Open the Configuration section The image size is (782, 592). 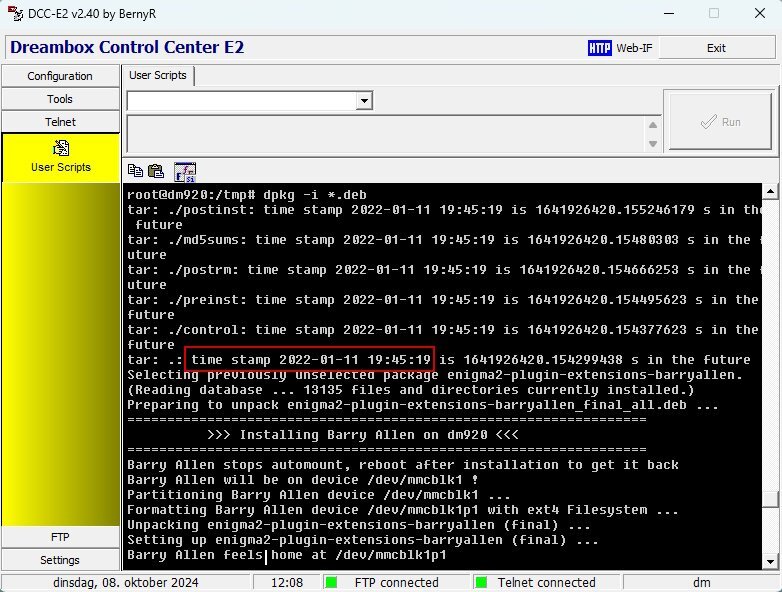(x=60, y=76)
